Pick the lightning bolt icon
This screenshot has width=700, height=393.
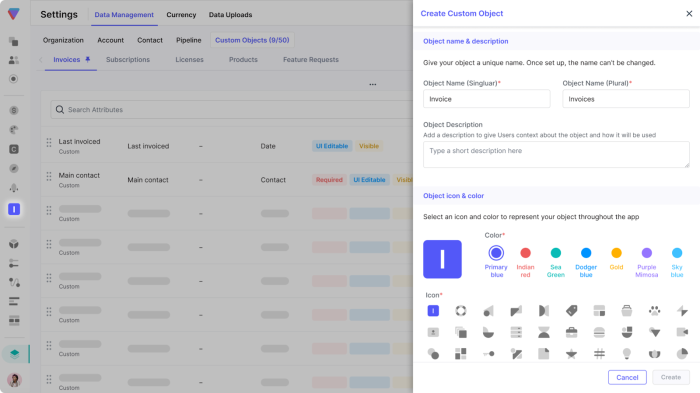pos(682,310)
